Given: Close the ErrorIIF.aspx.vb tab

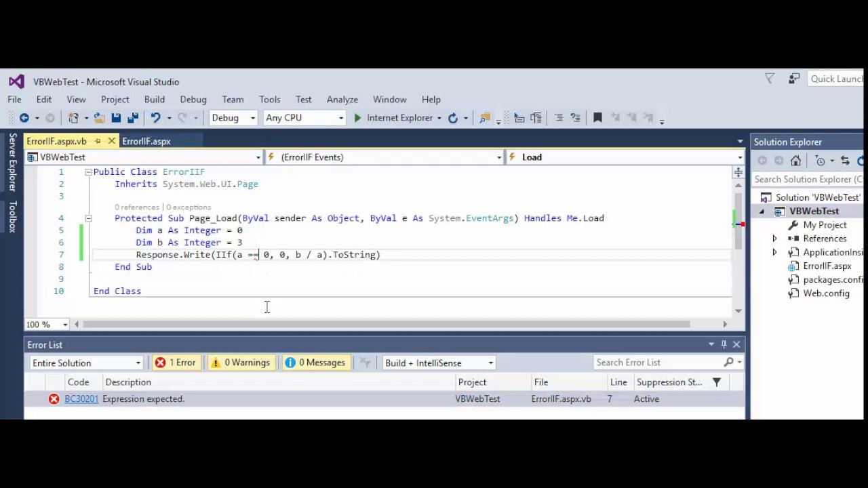Looking at the screenshot, I should pos(111,141).
